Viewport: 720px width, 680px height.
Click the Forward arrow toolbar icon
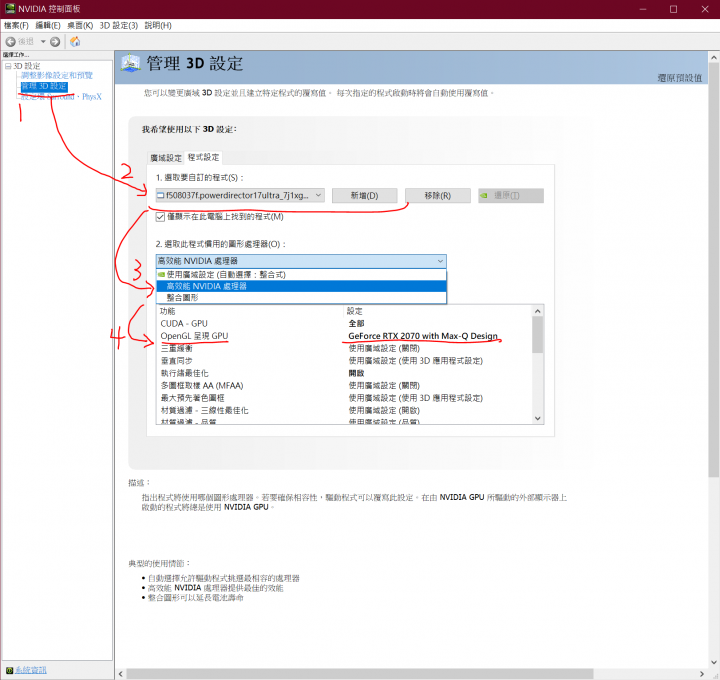pyautogui.click(x=55, y=42)
